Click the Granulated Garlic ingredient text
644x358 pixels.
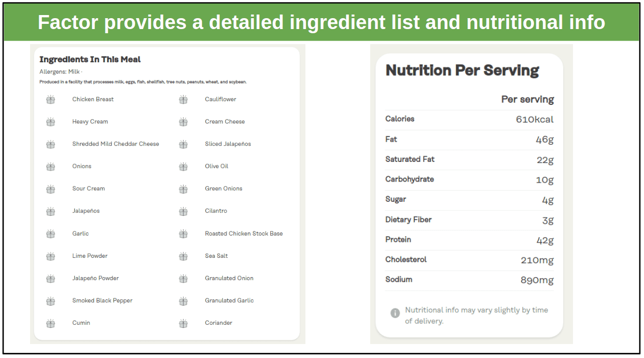pyautogui.click(x=229, y=300)
